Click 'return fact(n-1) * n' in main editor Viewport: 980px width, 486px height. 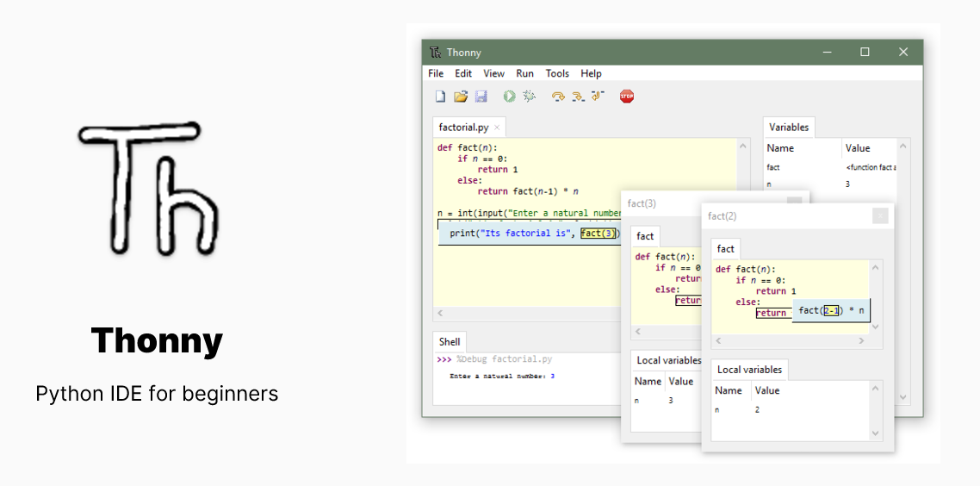click(528, 190)
